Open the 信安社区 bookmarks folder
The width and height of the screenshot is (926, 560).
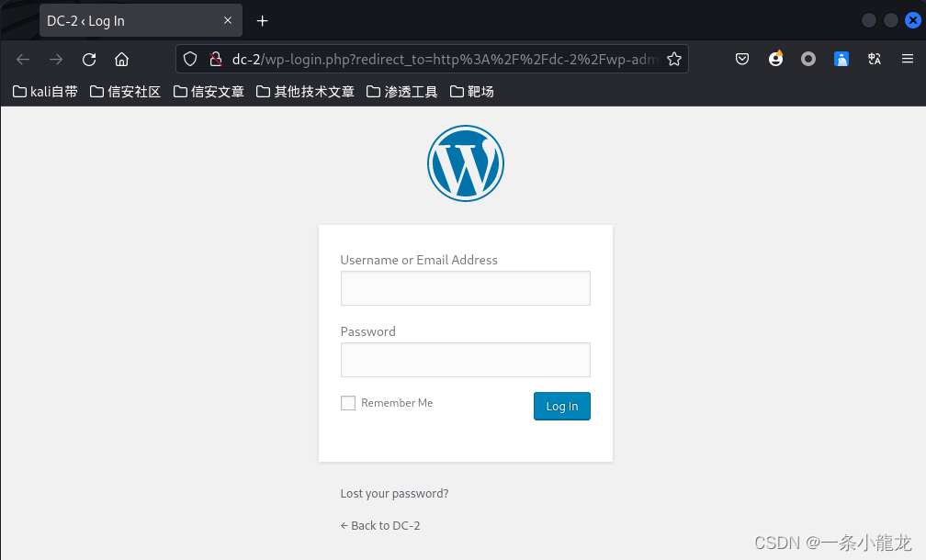coord(125,92)
